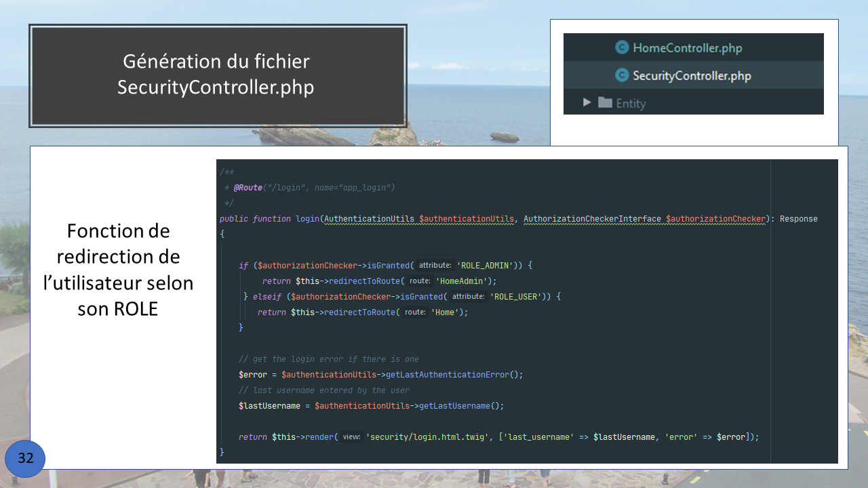
Task: Click the @Route annotation in the comment
Action: click(x=248, y=188)
